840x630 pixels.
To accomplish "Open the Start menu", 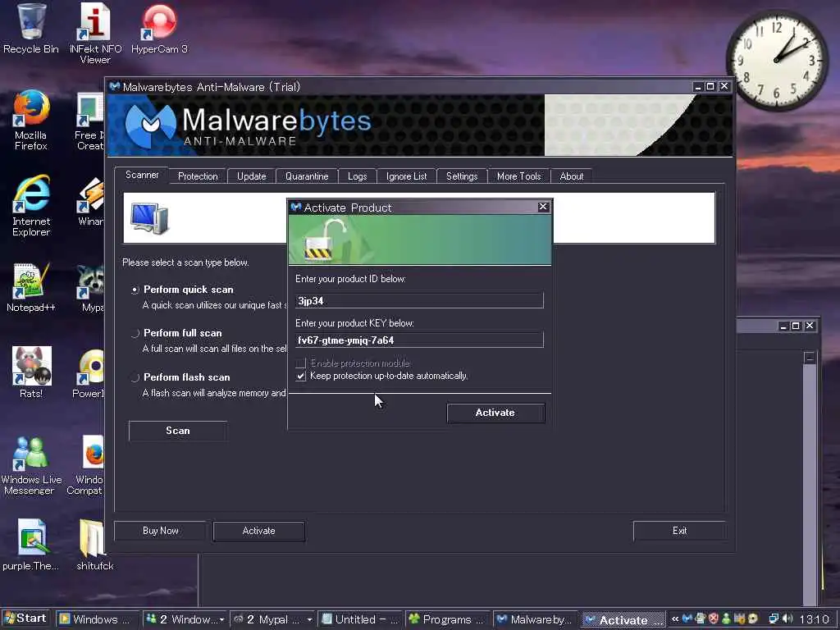I will 25,619.
